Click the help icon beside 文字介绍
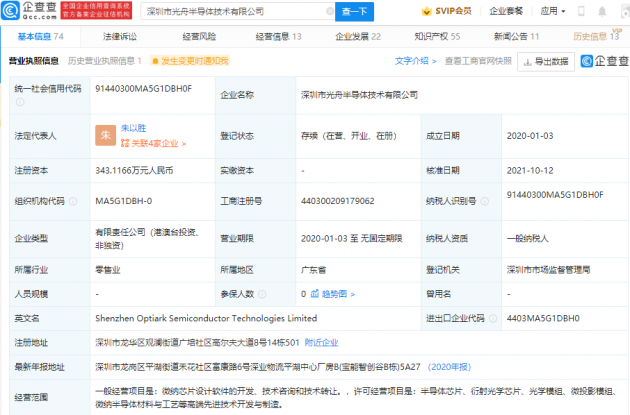This screenshot has height=415, width=630. pyautogui.click(x=437, y=61)
